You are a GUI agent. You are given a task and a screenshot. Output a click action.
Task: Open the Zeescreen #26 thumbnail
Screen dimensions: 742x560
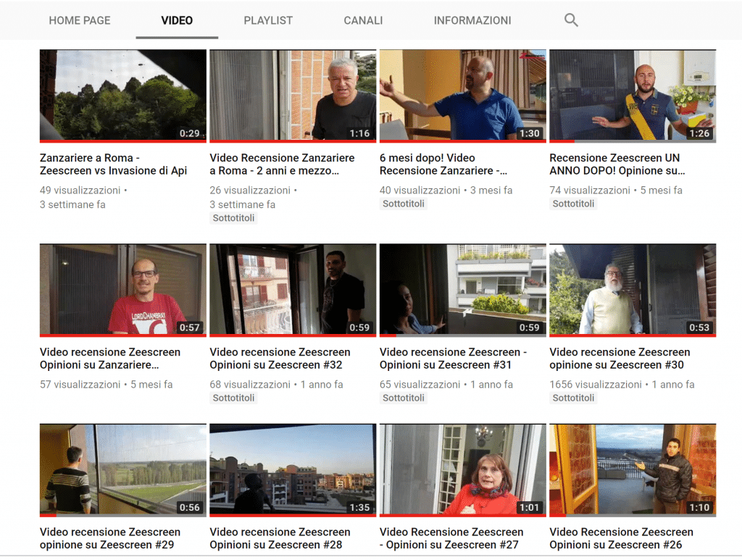click(633, 470)
